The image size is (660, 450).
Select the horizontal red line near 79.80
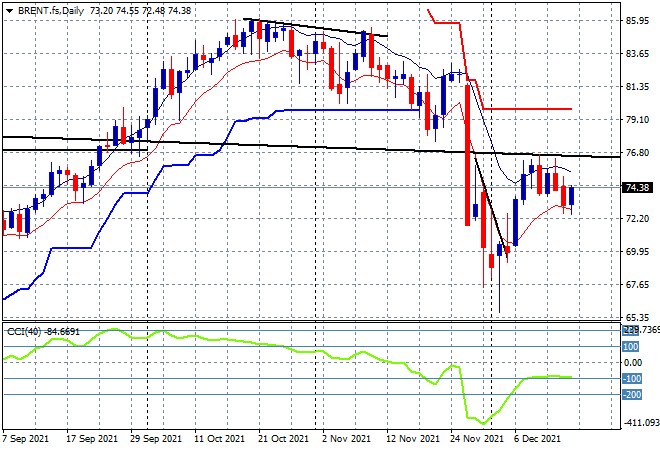pyautogui.click(x=527, y=109)
